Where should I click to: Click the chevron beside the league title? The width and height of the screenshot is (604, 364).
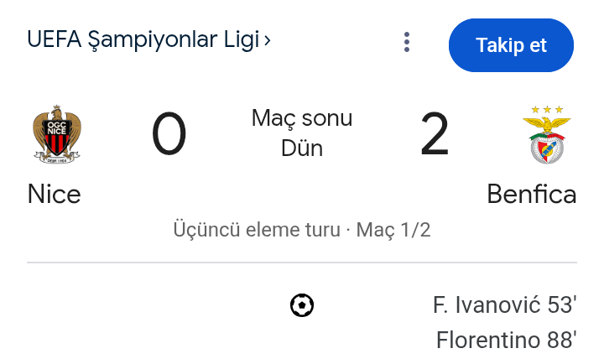(x=268, y=39)
